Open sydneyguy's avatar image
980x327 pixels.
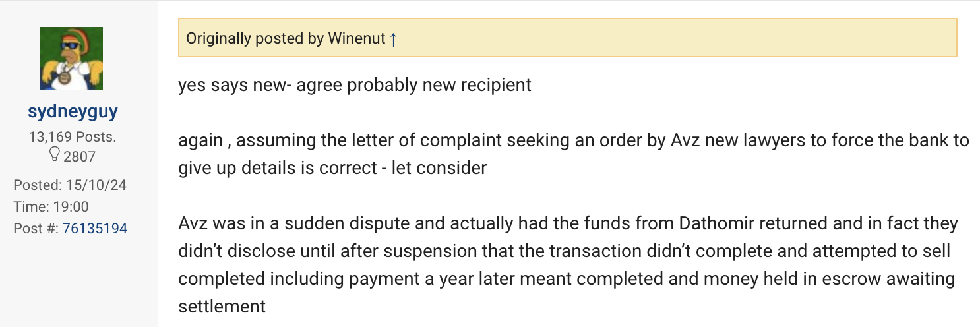coord(71,59)
